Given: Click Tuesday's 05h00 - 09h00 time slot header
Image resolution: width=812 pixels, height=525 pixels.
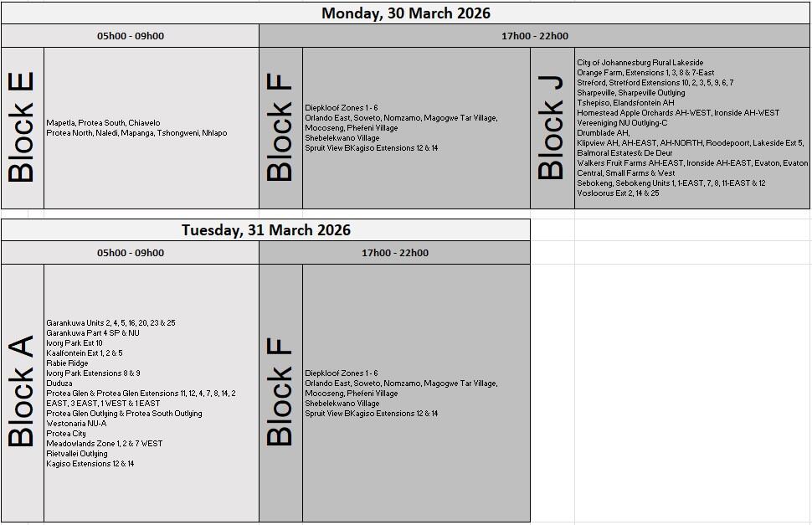Looking at the screenshot, I should tap(131, 253).
